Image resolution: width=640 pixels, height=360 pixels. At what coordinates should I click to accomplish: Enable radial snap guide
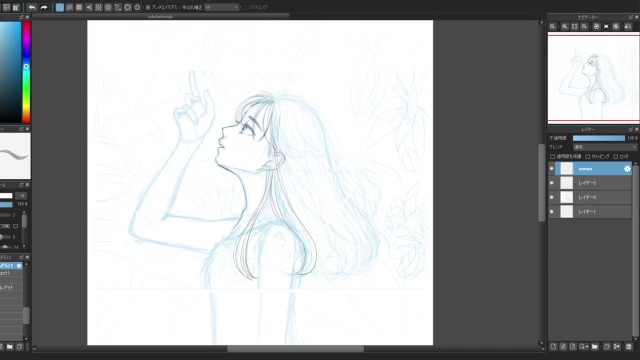click(x=98, y=7)
